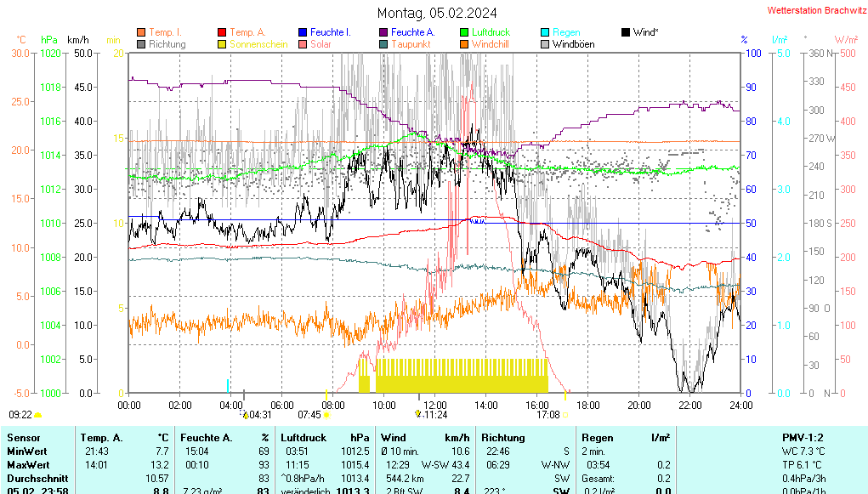Image resolution: width=868 pixels, height=494 pixels.
Task: Click the moon icon next to 09:22
Action: tap(37, 415)
